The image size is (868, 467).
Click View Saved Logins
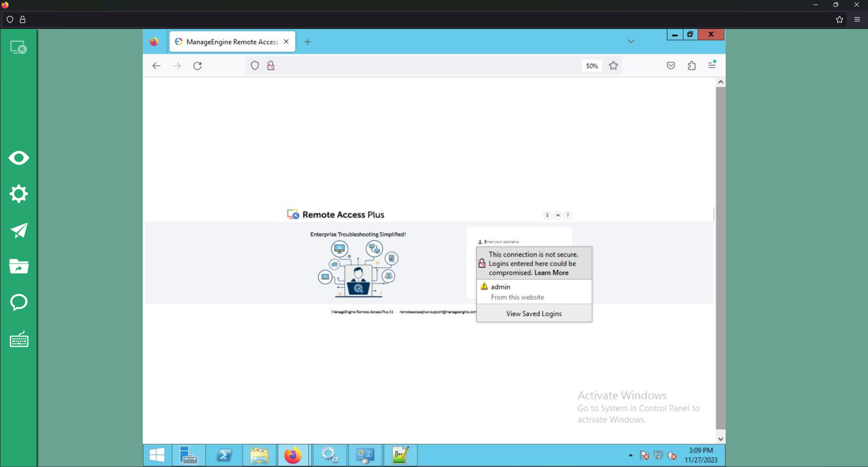pos(534,314)
